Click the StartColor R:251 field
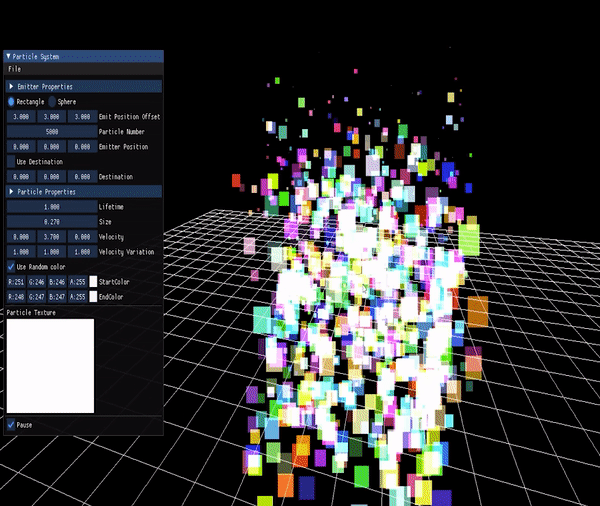Screen dimensions: 600x506 coord(16,282)
